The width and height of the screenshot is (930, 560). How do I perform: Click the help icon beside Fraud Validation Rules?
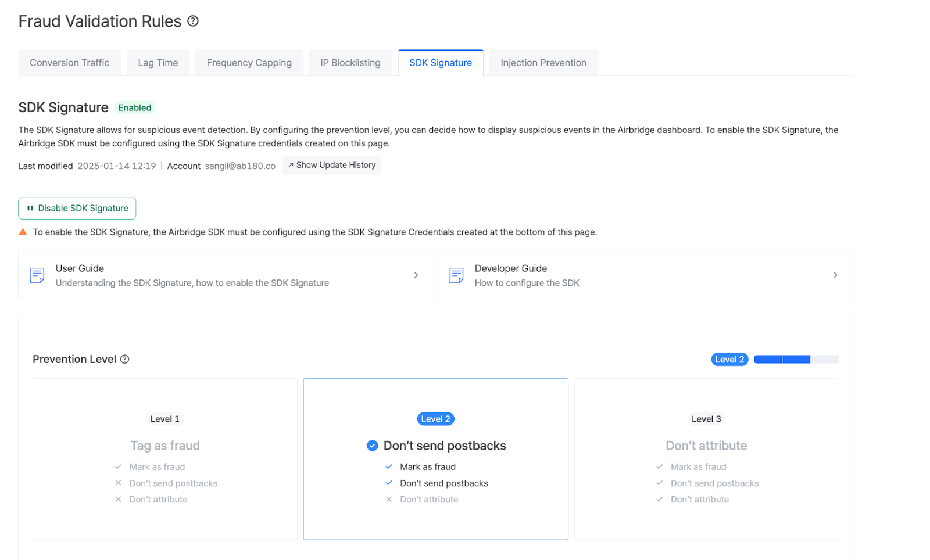[x=192, y=21]
